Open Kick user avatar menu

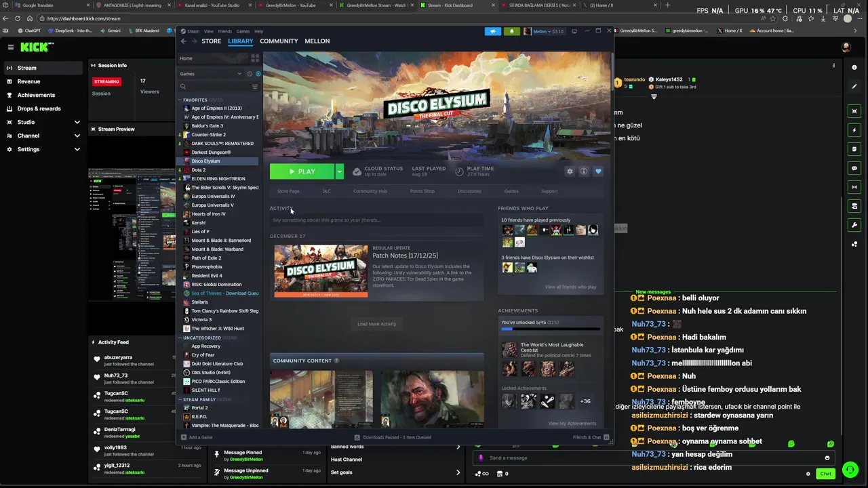846,47
